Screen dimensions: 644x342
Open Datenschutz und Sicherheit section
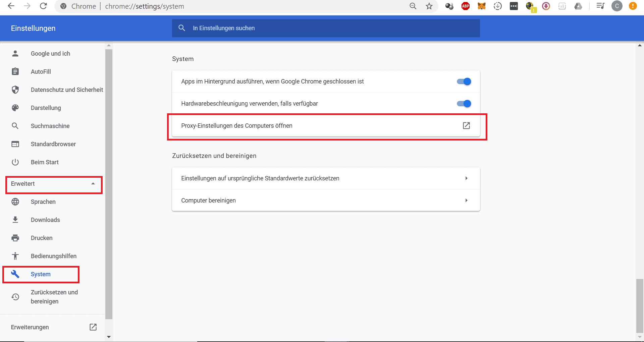coord(66,90)
